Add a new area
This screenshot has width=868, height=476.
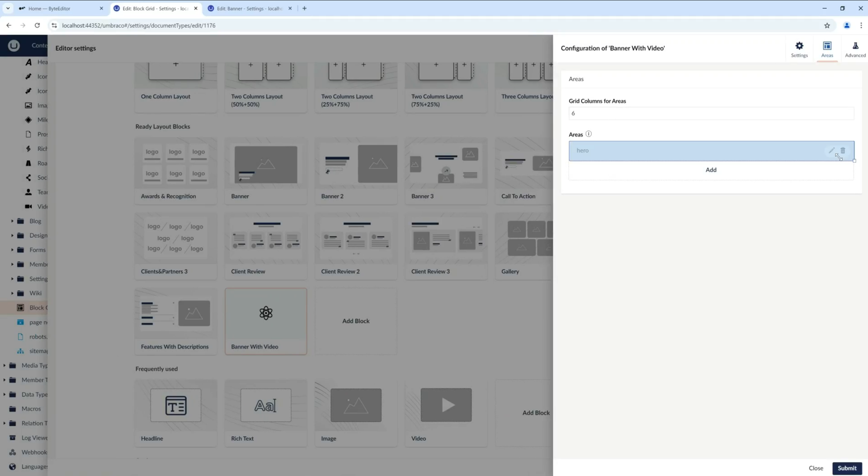click(x=711, y=170)
